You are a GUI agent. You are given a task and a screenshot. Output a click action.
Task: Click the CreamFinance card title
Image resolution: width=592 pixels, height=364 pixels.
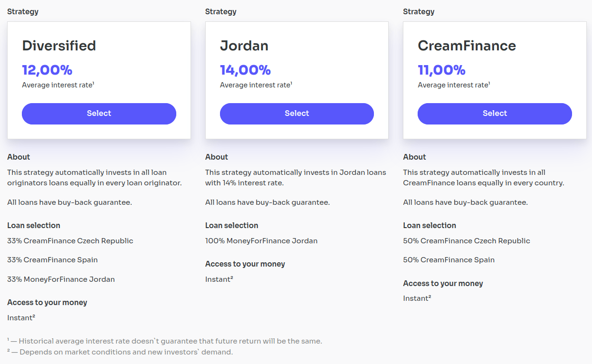coord(467,46)
